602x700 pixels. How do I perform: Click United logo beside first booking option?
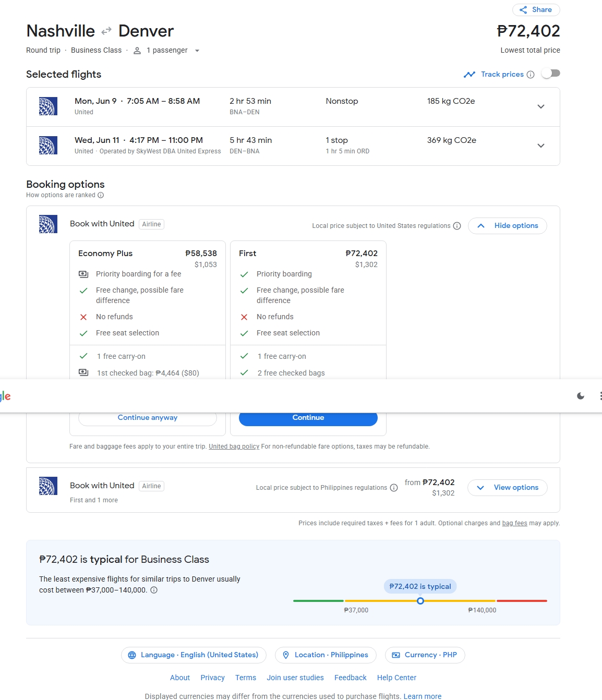48,224
